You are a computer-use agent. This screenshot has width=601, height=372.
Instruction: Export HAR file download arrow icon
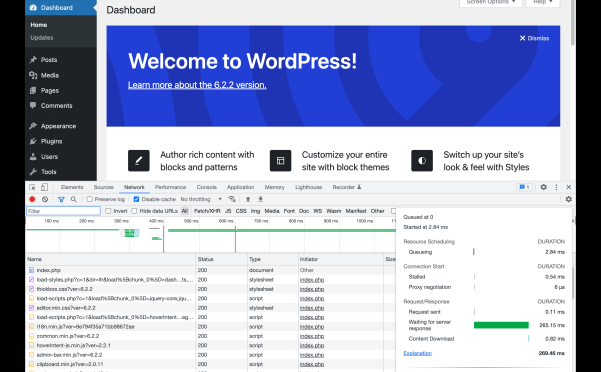pos(261,199)
